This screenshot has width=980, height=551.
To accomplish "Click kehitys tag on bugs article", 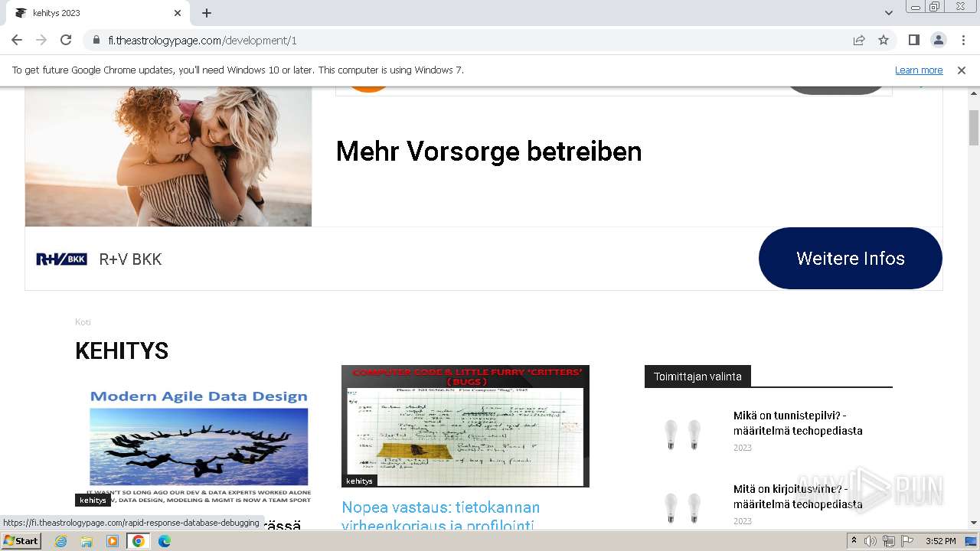I will click(x=359, y=481).
